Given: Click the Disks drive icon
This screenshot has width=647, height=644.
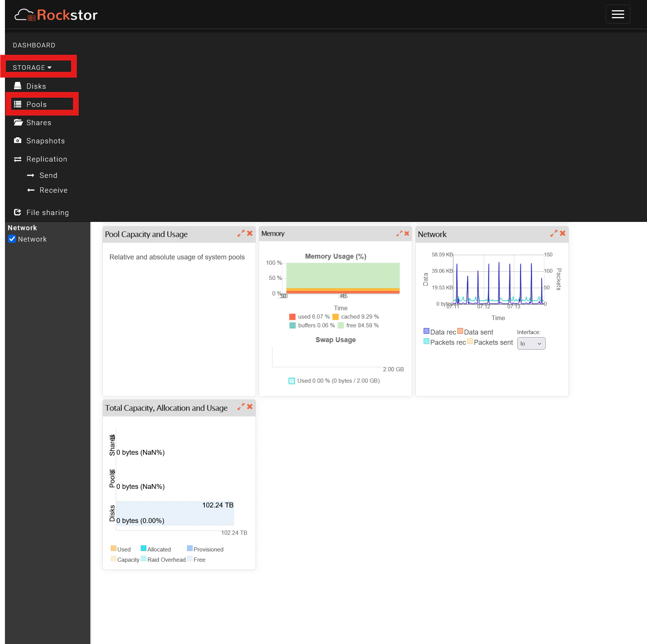Looking at the screenshot, I should tap(17, 86).
